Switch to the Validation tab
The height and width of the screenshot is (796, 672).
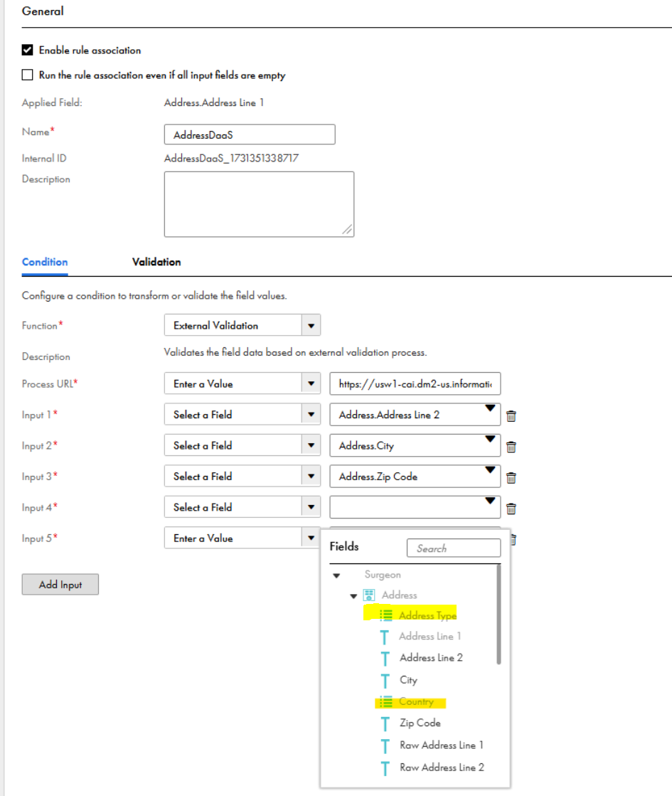156,262
